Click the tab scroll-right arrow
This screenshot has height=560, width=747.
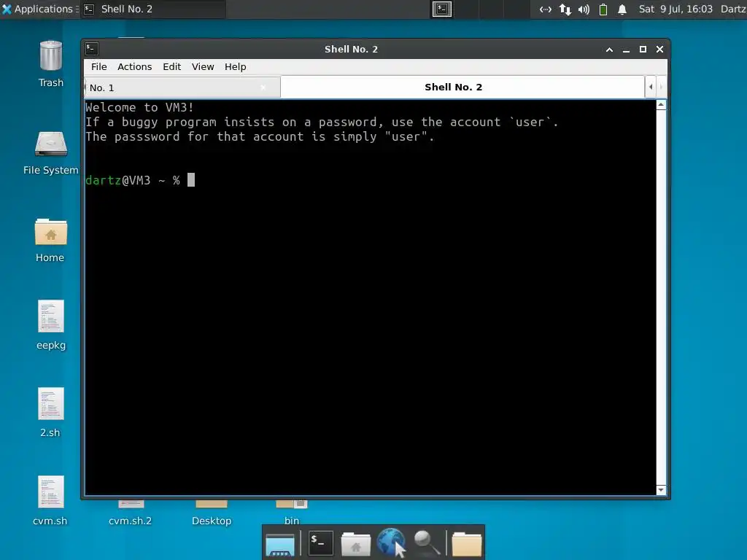point(661,87)
